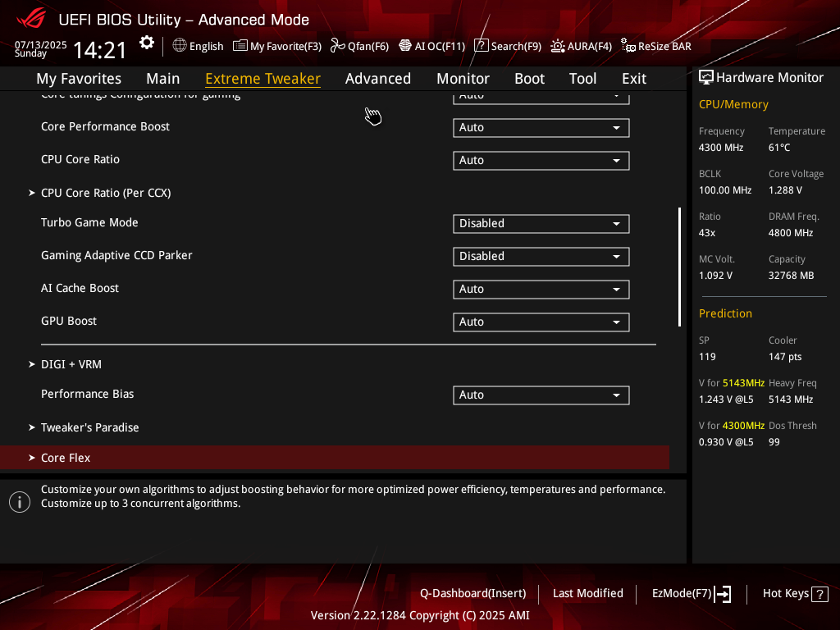Viewport: 840px width, 630px height.
Task: Expand the Core Flex submenu
Action: click(335, 458)
